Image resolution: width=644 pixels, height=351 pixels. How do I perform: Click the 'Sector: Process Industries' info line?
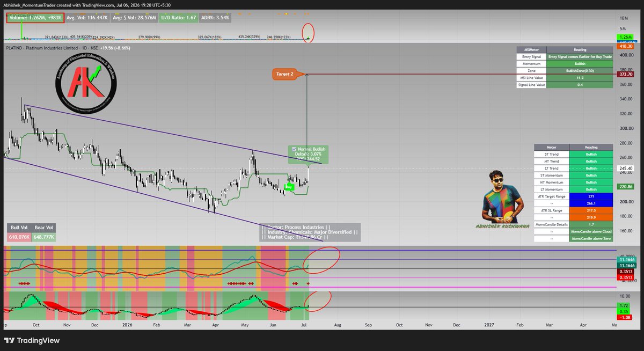tap(295, 227)
